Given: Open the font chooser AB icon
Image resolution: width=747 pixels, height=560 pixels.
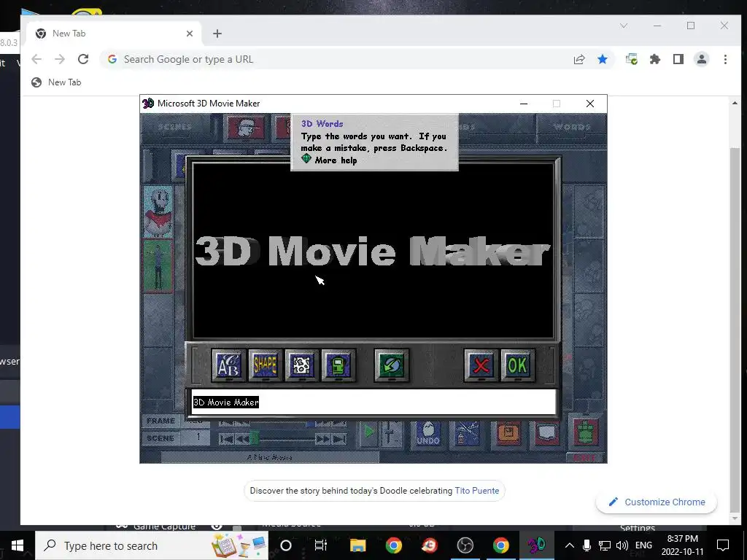Looking at the screenshot, I should pos(228,365).
